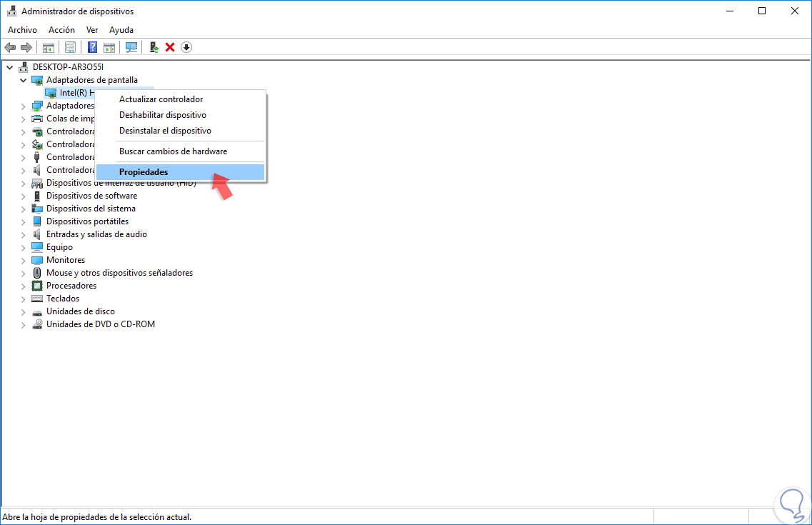The height and width of the screenshot is (525, 812).
Task: Click the Forward arrow in the toolbar
Action: (26, 48)
